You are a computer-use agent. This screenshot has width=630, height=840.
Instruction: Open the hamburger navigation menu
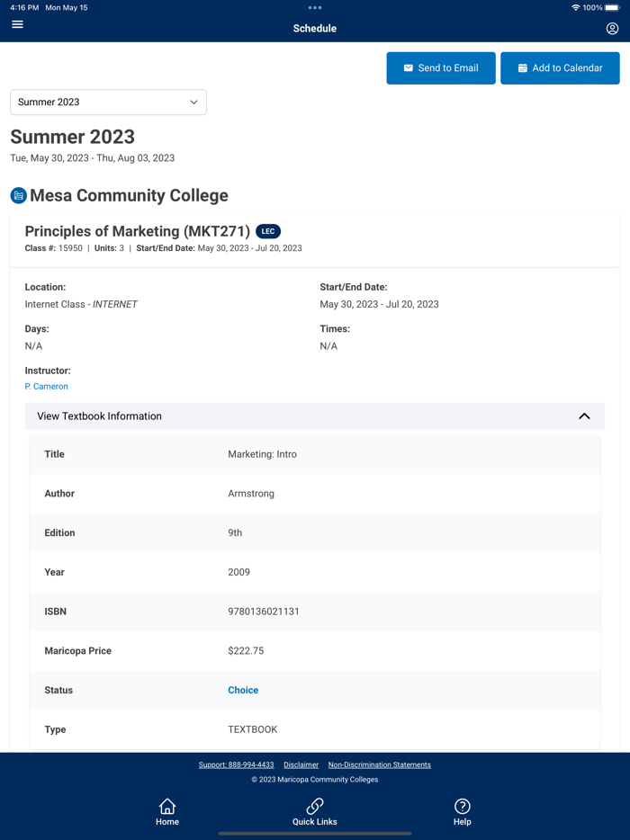pyautogui.click(x=17, y=24)
